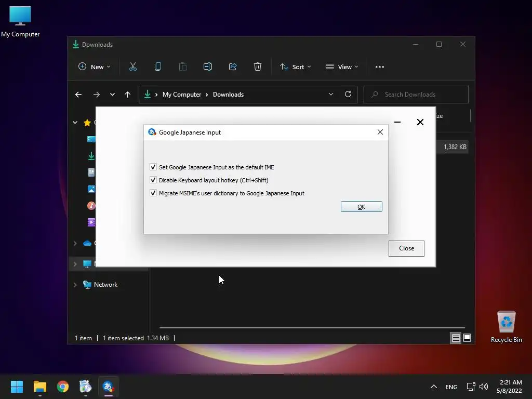Close the Google Japanese Input dialog
Screen dimensions: 532x399
[380, 132]
